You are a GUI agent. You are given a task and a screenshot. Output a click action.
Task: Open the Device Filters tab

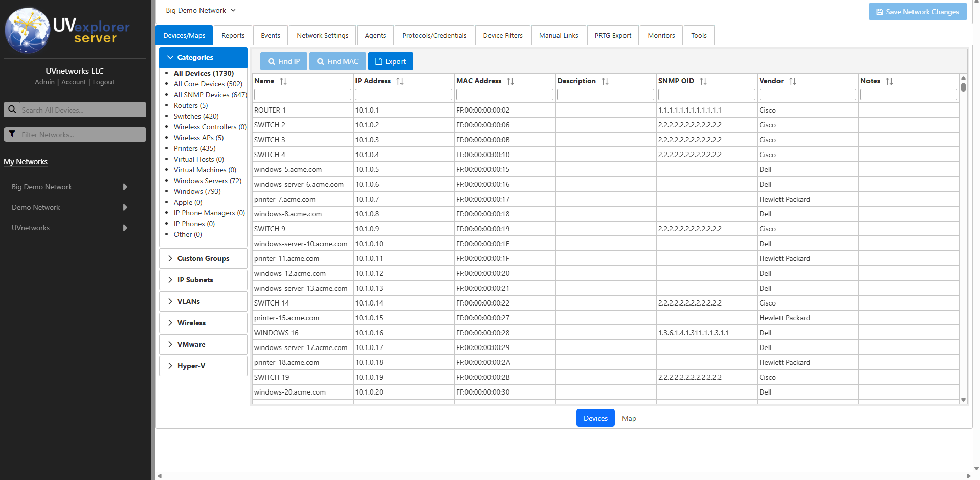point(503,35)
